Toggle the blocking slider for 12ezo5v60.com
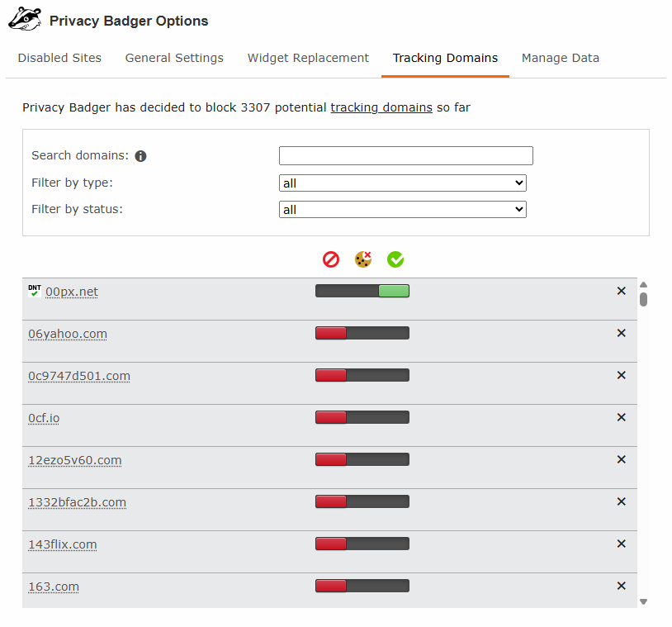The height and width of the screenshot is (627, 672). (362, 459)
